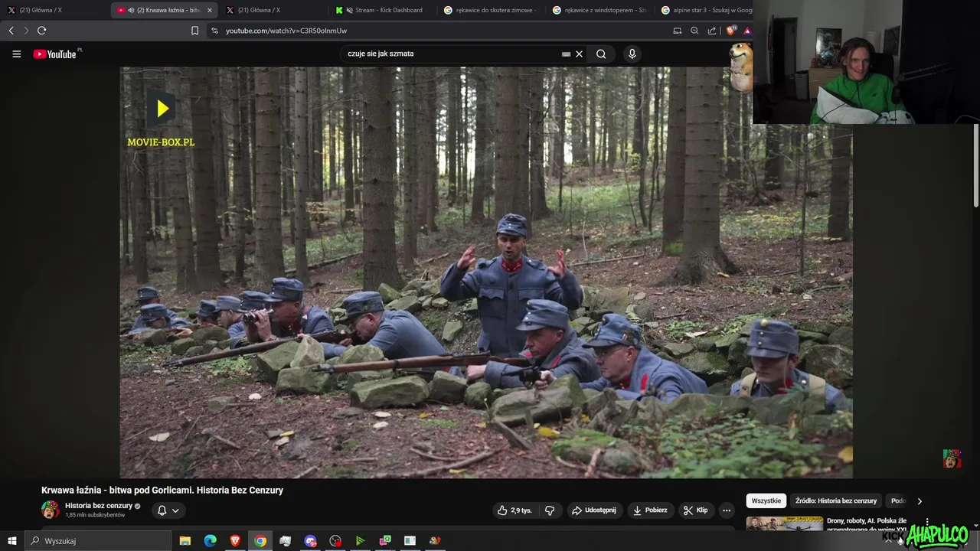Open the YouTube hamburger menu

pyautogui.click(x=16, y=54)
